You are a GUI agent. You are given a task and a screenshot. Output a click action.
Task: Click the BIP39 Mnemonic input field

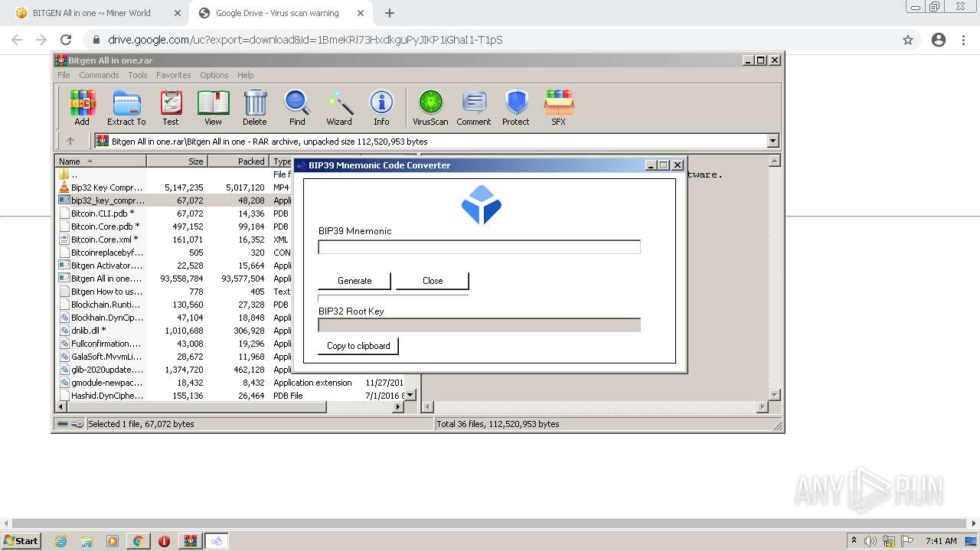click(479, 246)
